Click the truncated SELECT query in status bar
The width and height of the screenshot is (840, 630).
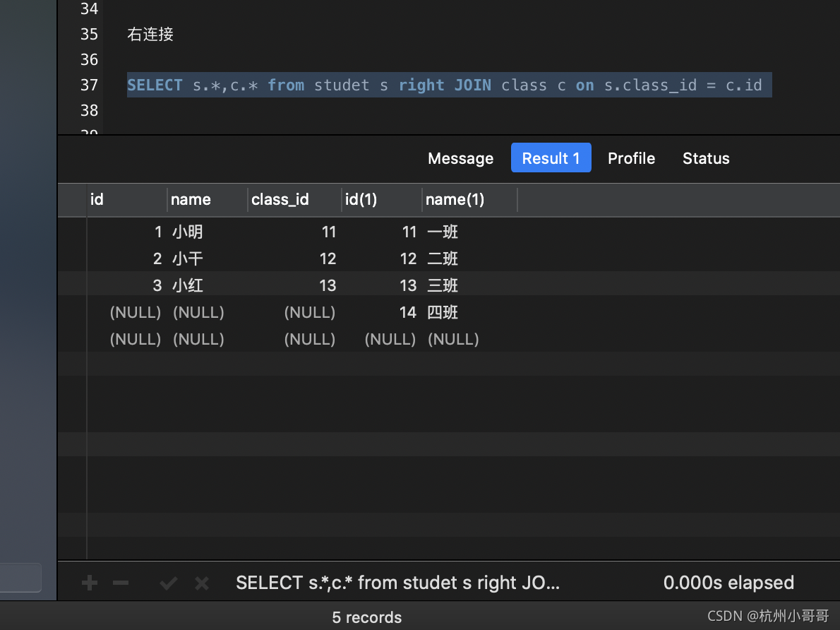[398, 583]
